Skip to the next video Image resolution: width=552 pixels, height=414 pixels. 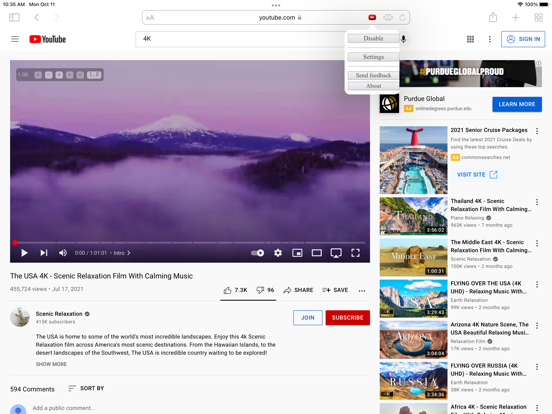click(x=44, y=253)
